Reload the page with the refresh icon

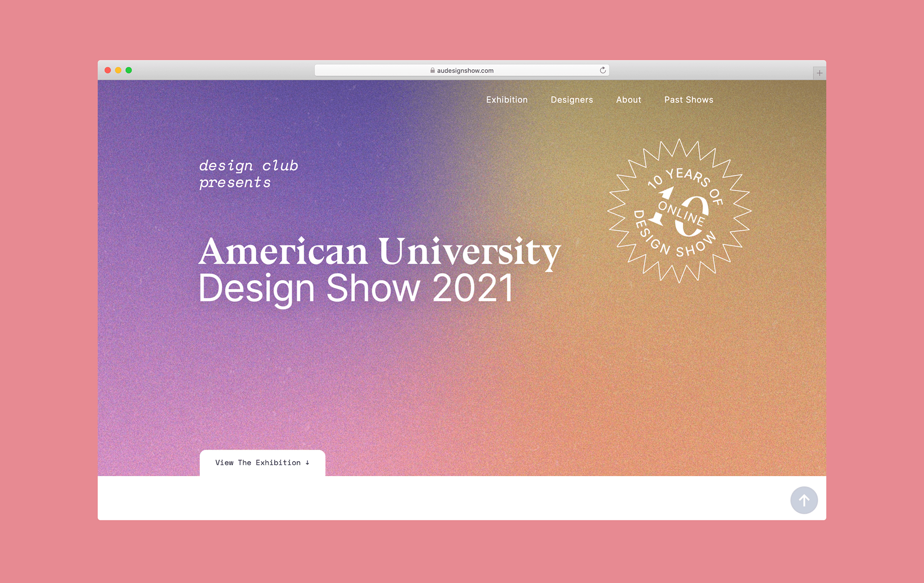pyautogui.click(x=603, y=70)
